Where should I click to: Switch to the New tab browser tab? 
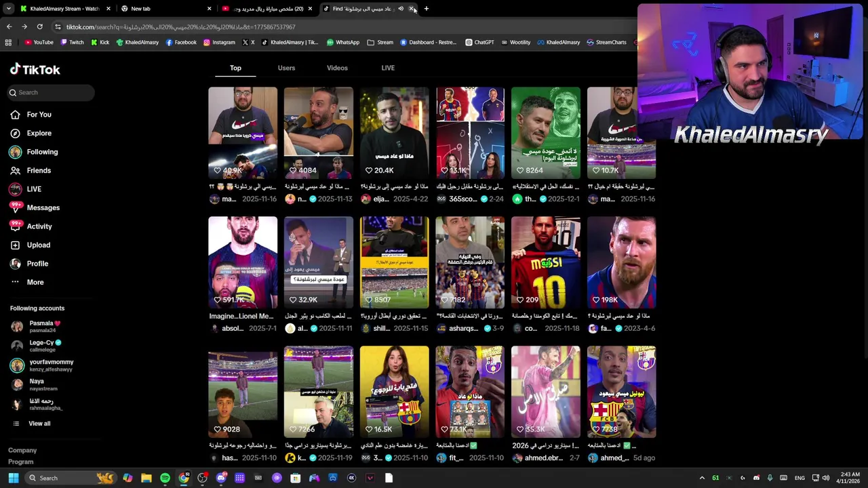pyautogui.click(x=166, y=9)
